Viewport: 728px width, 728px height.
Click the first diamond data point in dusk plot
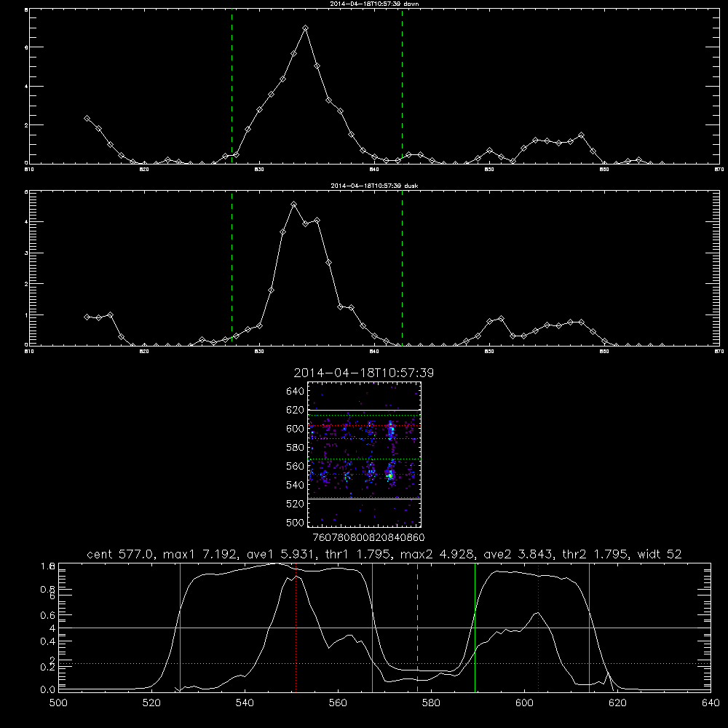(87, 317)
